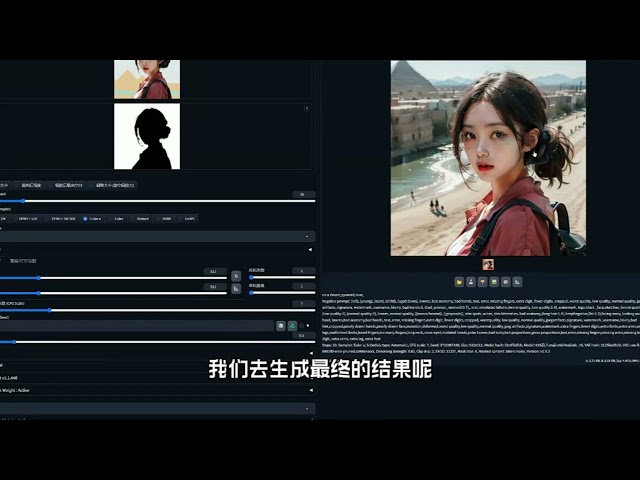640x480 pixels.
Task: Click the swap width and height button
Action: 236,276
